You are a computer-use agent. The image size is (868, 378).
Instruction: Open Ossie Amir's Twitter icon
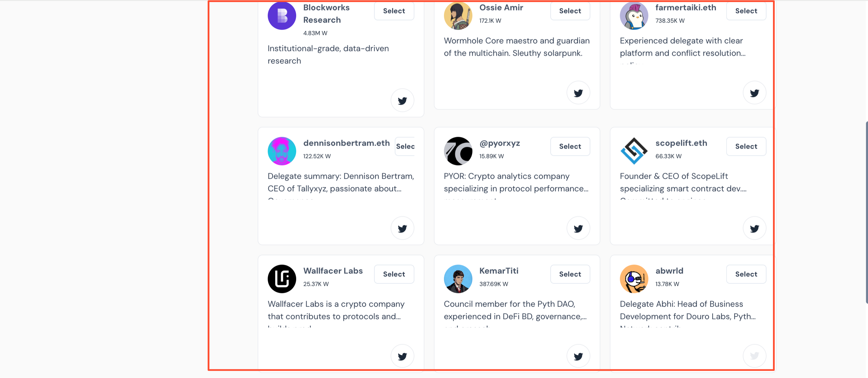tap(578, 93)
